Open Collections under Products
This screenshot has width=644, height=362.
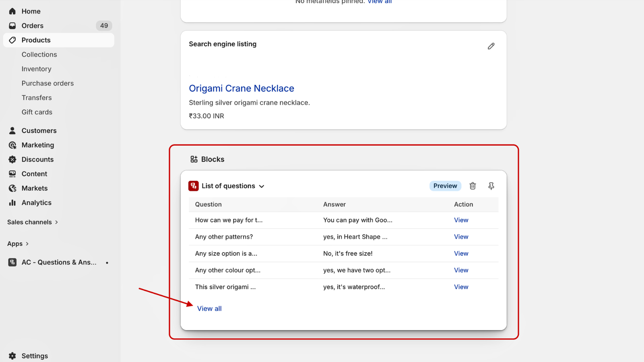click(39, 55)
